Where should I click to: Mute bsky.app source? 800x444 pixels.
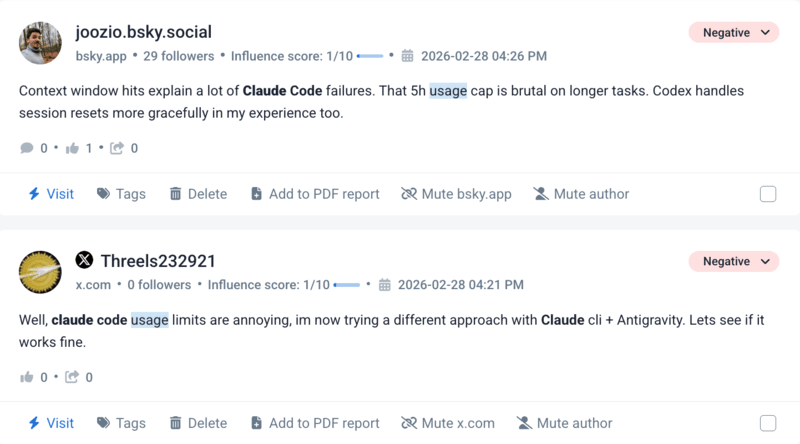point(456,194)
